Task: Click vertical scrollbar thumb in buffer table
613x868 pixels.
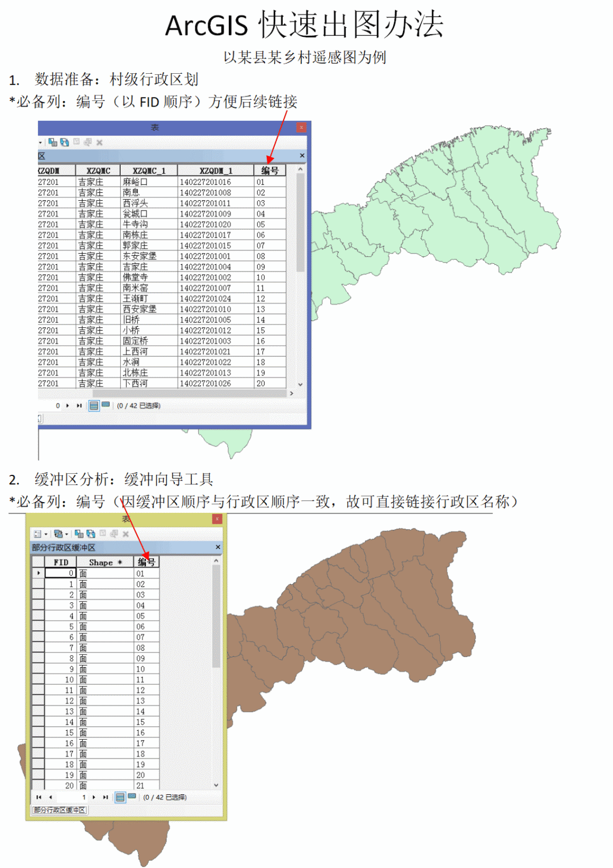Action: [x=216, y=616]
